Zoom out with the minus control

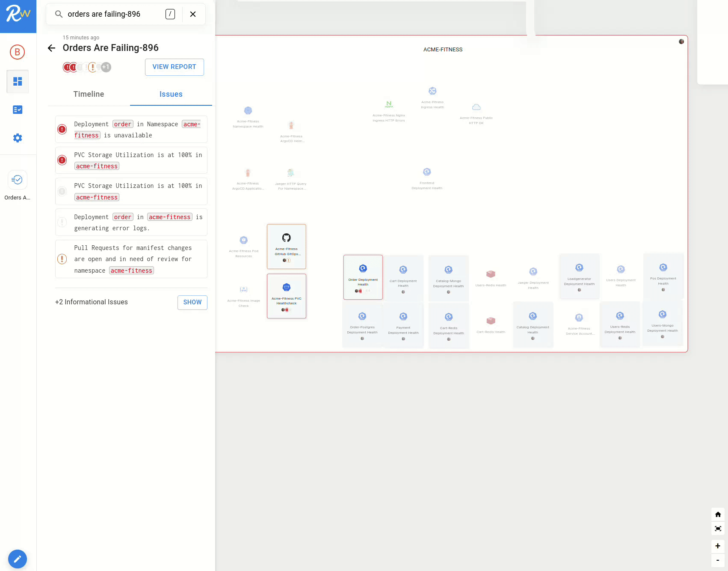pos(718,560)
